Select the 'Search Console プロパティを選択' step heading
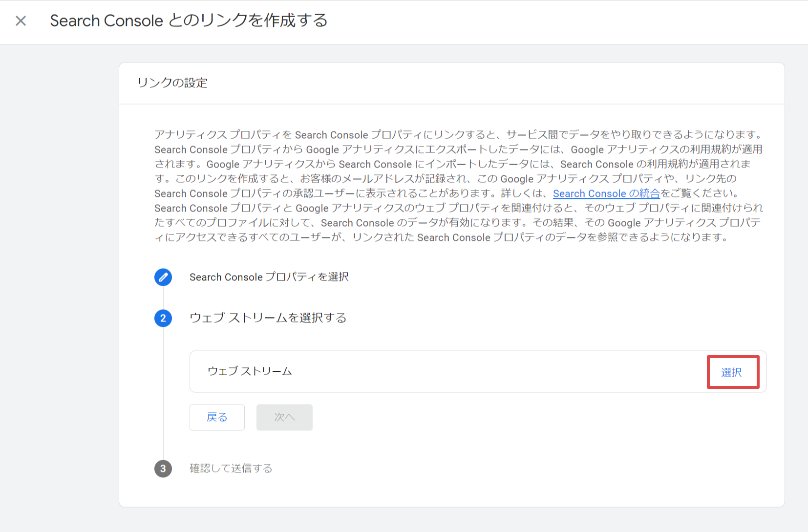This screenshot has height=532, width=808. pyautogui.click(x=269, y=277)
